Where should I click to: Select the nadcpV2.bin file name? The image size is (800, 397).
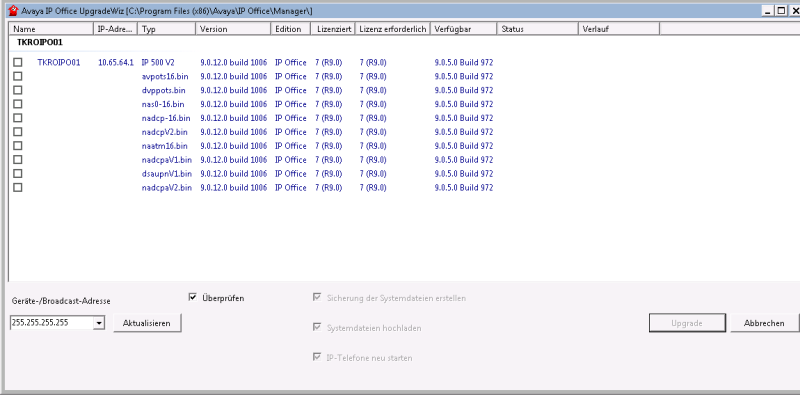coord(164,132)
